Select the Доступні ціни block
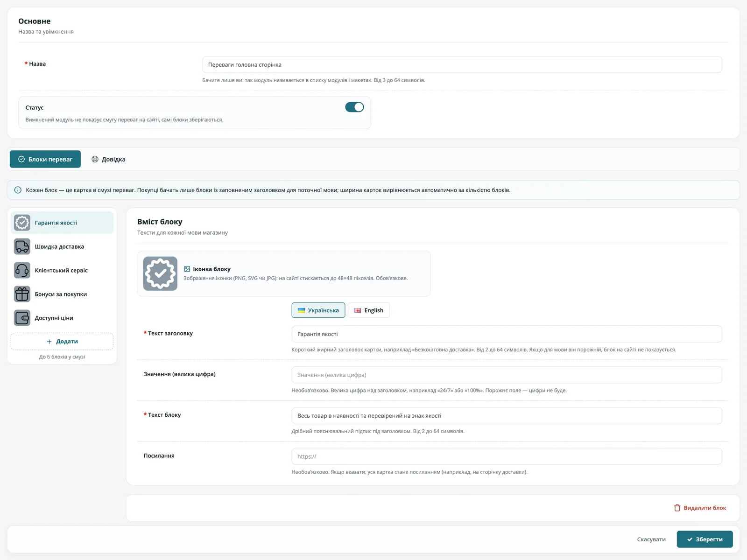 point(62,318)
